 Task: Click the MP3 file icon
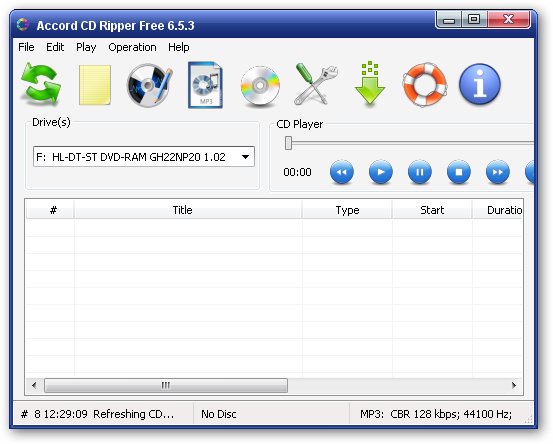click(x=205, y=85)
